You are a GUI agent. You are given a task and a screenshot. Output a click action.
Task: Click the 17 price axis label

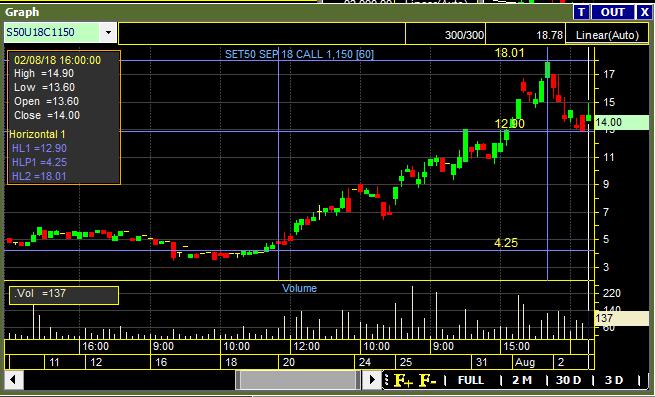[x=609, y=74]
